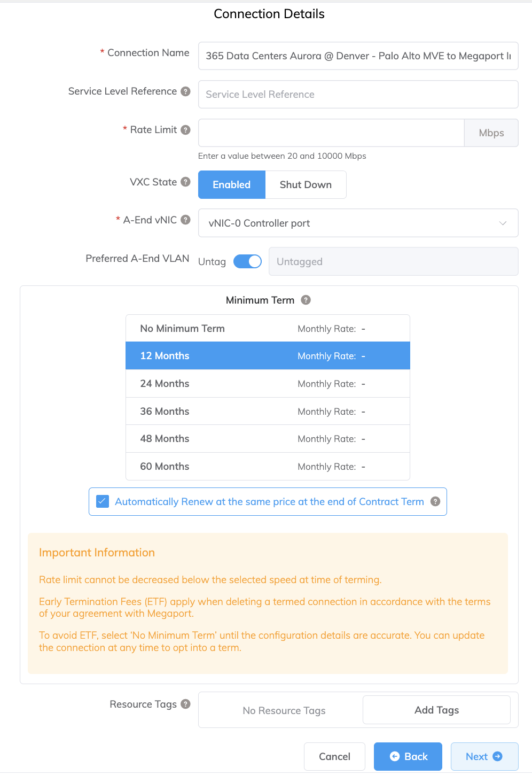Open the A-End vNIC dropdown
This screenshot has width=532, height=775.
(x=358, y=223)
